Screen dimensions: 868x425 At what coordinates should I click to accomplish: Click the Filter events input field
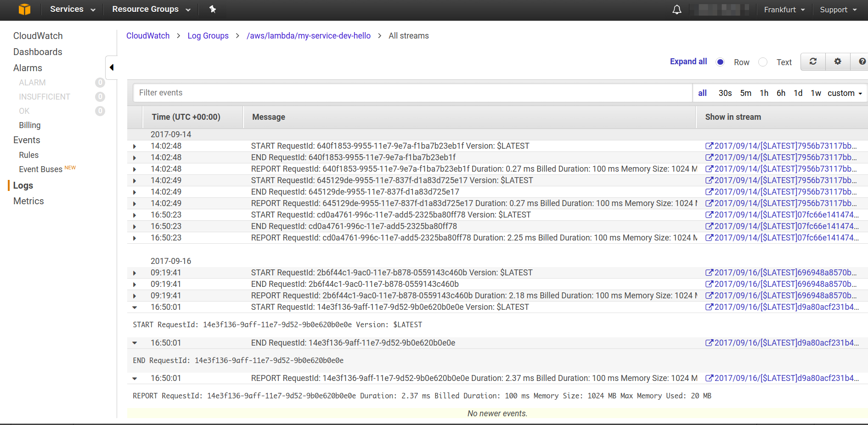click(x=412, y=93)
